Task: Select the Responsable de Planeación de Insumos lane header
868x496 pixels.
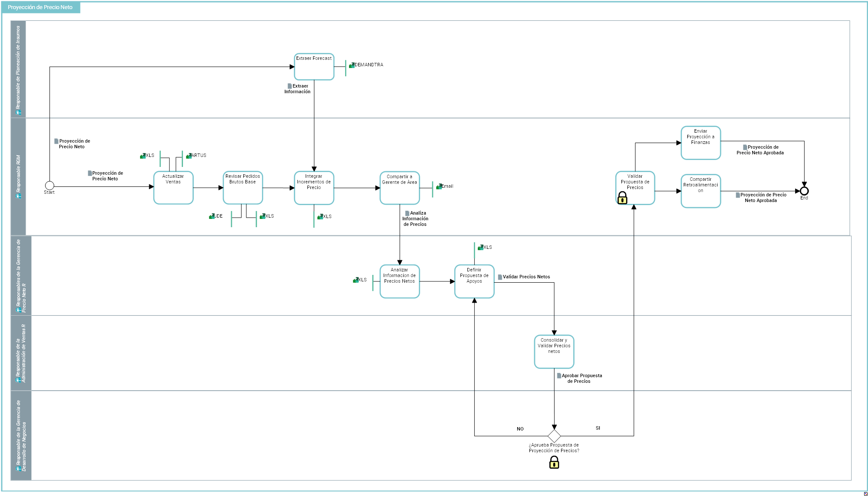Action: [x=18, y=69]
